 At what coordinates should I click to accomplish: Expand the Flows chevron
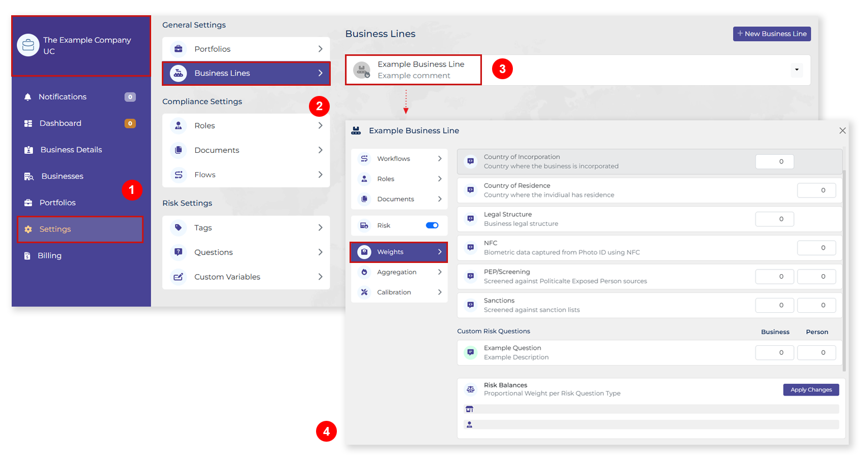pos(320,175)
